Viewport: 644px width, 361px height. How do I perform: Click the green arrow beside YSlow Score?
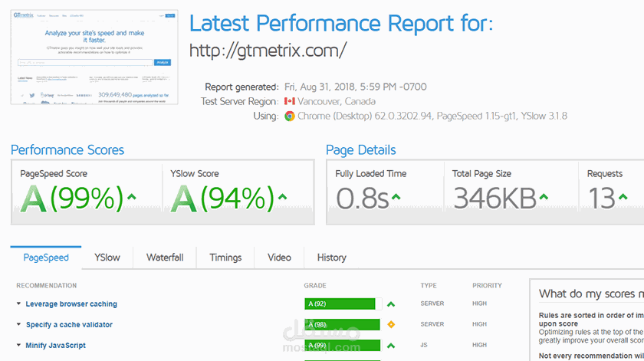pos(282,197)
